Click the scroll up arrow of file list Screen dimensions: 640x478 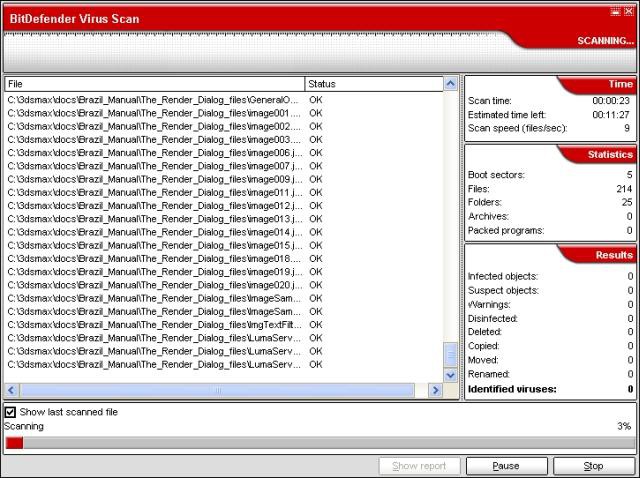450,84
